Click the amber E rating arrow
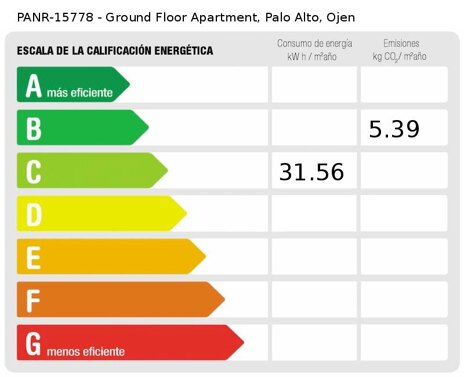The image size is (464, 377). tap(111, 256)
